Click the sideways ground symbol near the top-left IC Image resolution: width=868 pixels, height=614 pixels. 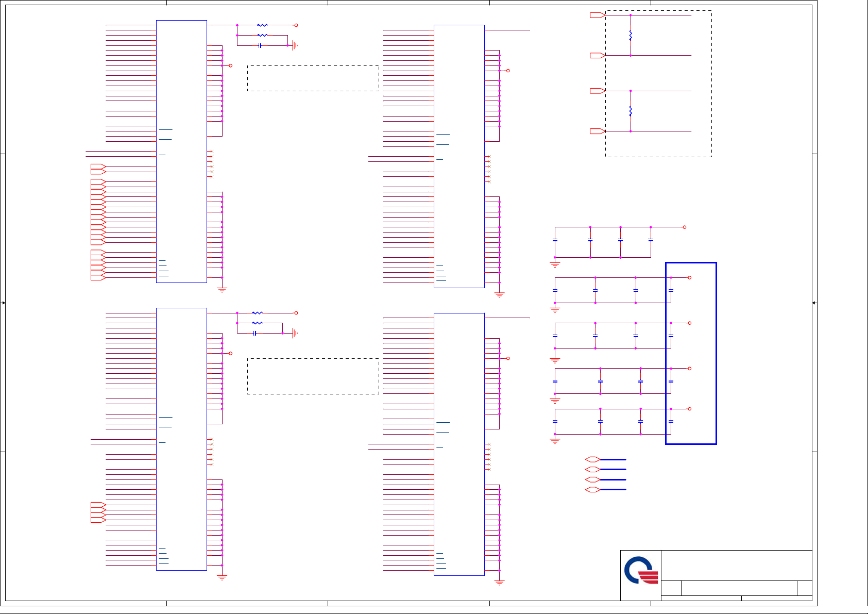pyautogui.click(x=295, y=45)
